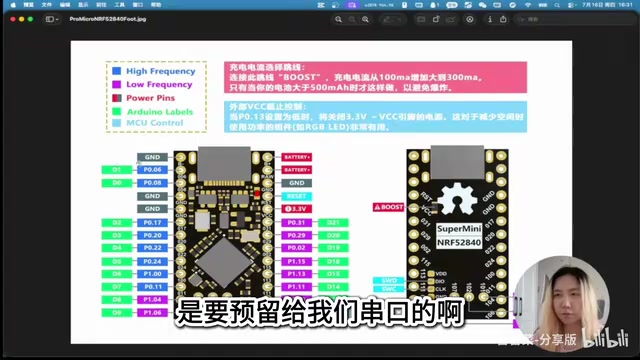
Task: Open the 帮助 menu
Action: coord(156,5)
